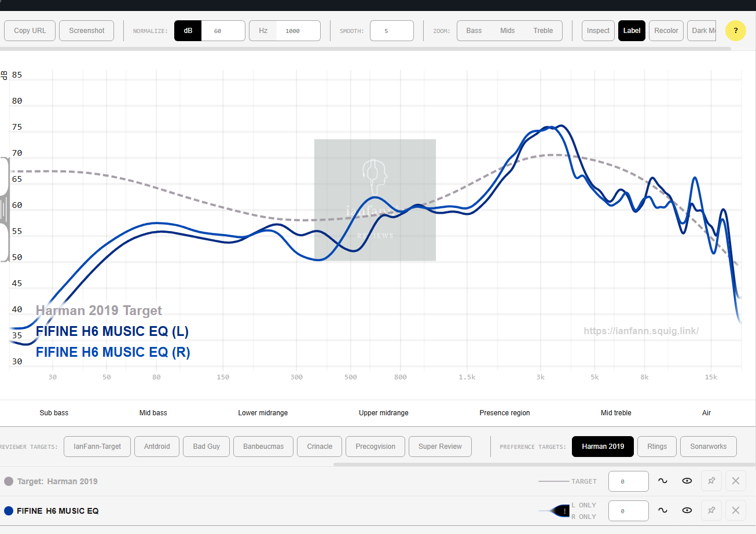Zoom into the Treble range

(544, 31)
